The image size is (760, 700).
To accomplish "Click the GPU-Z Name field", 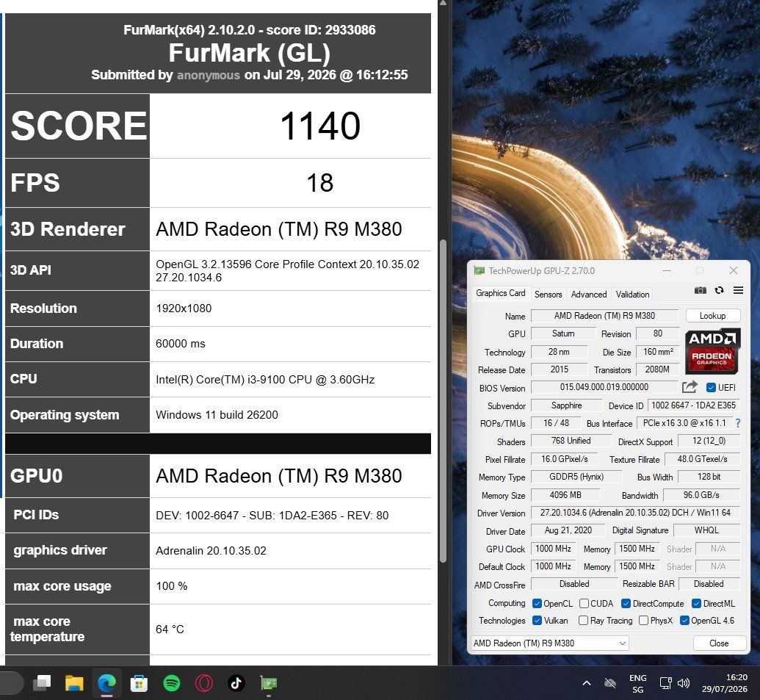I will (x=604, y=316).
